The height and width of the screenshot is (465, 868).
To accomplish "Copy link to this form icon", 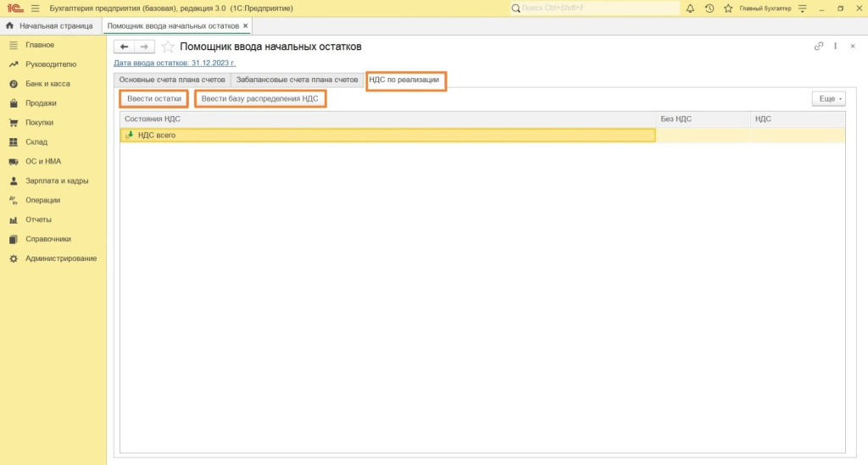I will tap(818, 47).
